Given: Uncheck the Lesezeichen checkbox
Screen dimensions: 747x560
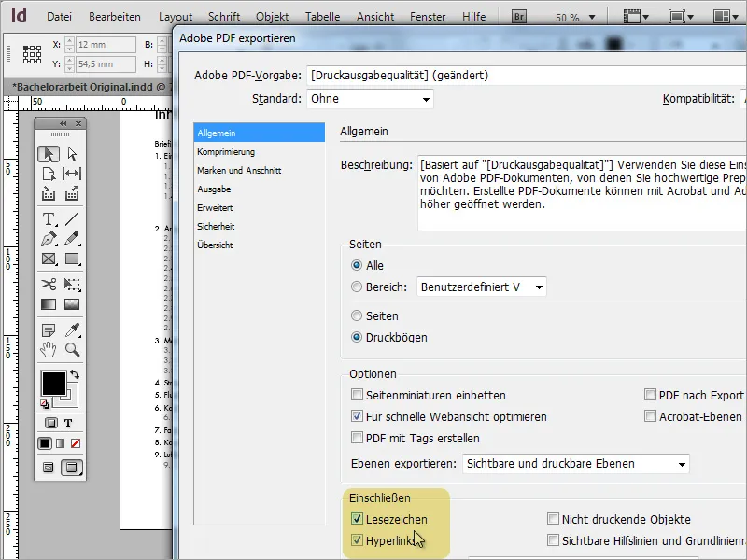Looking at the screenshot, I should [357, 519].
